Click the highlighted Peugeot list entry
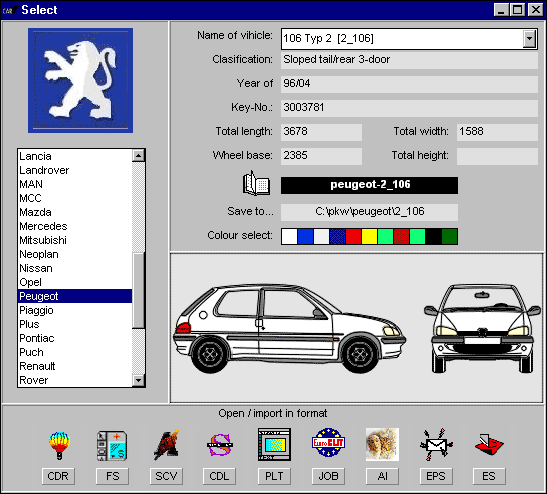Screen dimensions: 547x494 click(x=75, y=296)
